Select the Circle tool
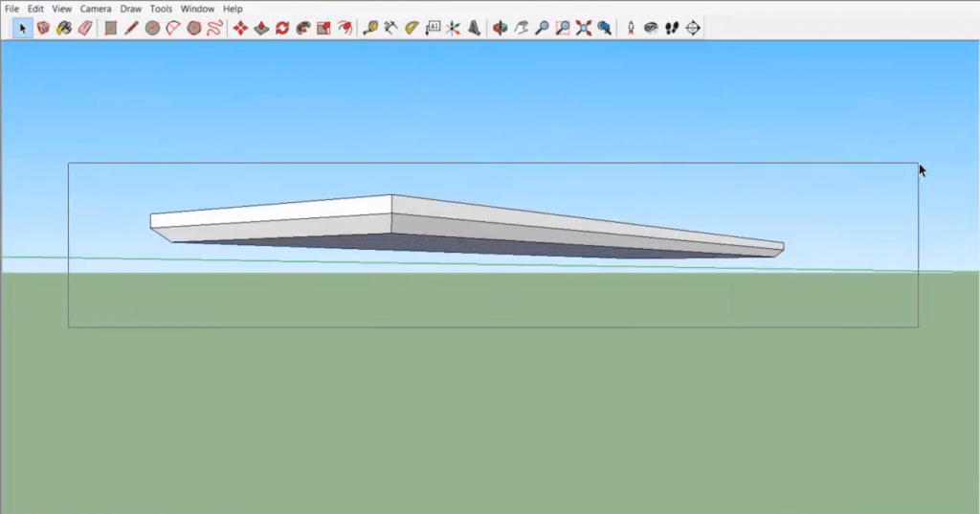980x514 pixels. 152,28
